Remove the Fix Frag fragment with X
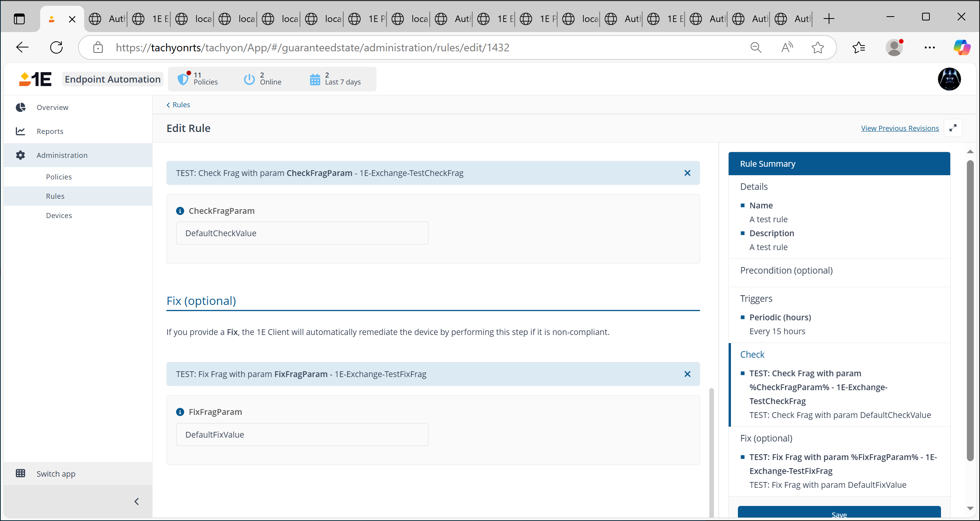 (687, 374)
